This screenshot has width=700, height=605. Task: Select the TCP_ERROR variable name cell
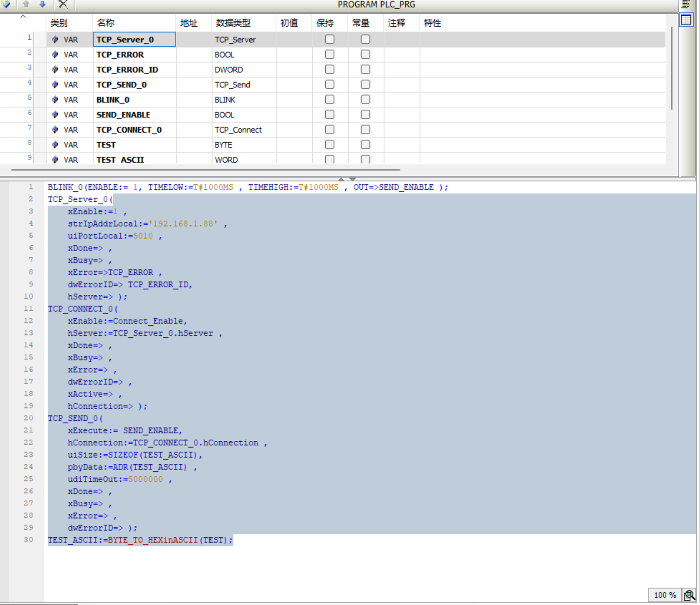(135, 55)
